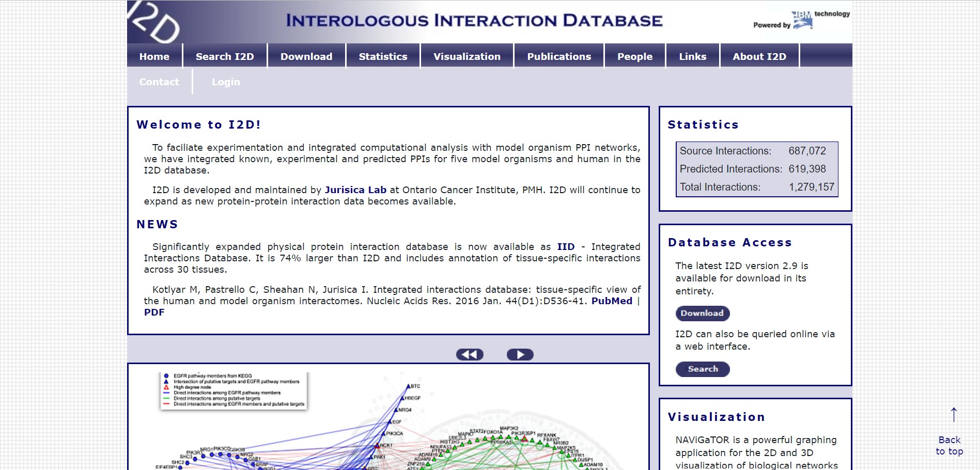Select the Source Interactions value 687,072
980x470 pixels.
(807, 151)
